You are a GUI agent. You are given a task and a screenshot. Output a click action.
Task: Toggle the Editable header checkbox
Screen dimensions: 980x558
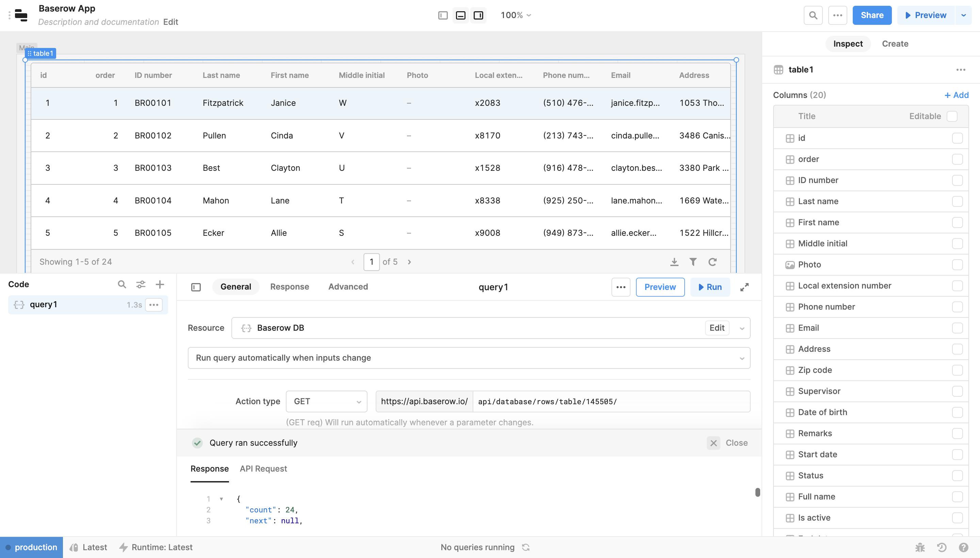tap(952, 116)
